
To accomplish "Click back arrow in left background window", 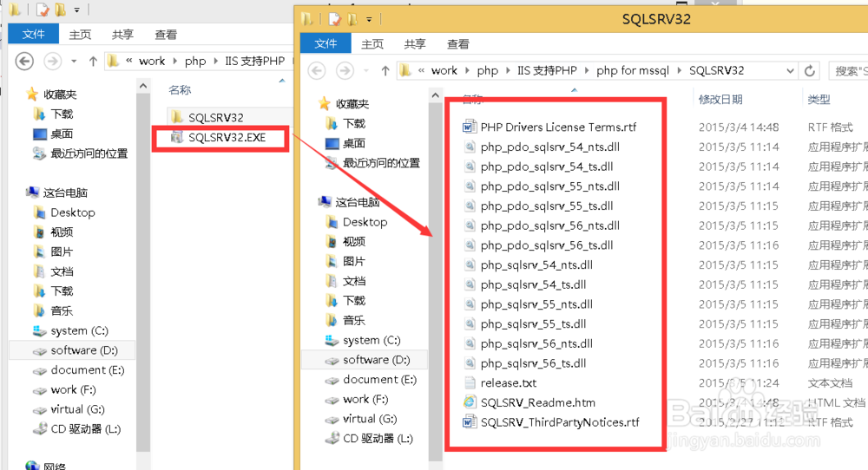I will (x=24, y=61).
